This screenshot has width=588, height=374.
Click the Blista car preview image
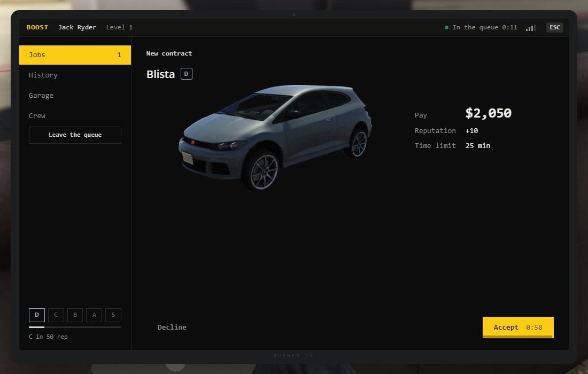pyautogui.click(x=275, y=137)
